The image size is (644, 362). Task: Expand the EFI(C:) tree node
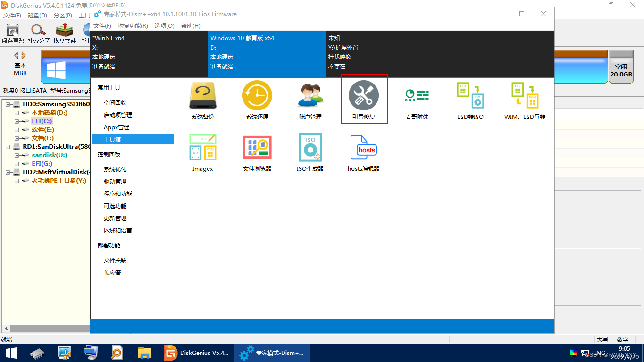pyautogui.click(x=17, y=121)
